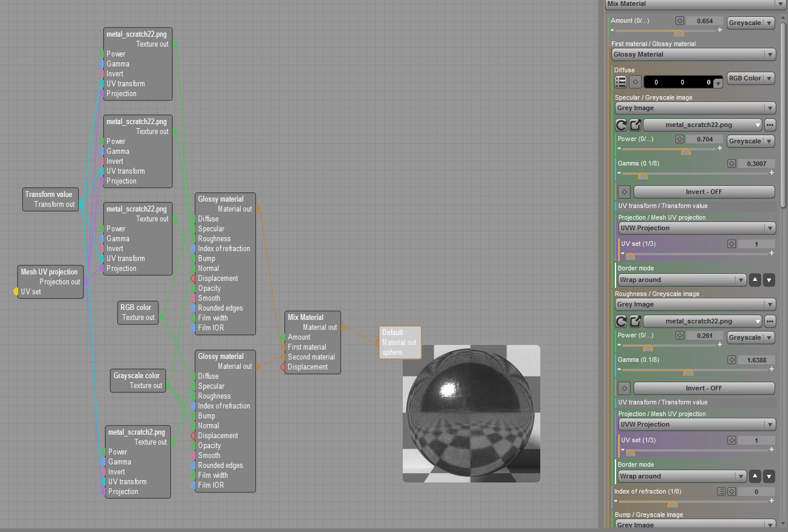The height and width of the screenshot is (532, 788).
Task: Open UVW Projection dropdown in Specular section
Action: click(697, 228)
